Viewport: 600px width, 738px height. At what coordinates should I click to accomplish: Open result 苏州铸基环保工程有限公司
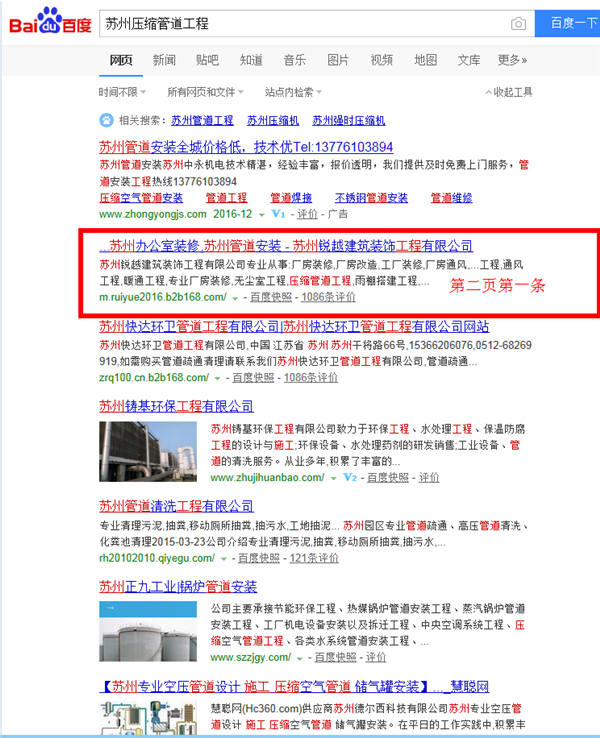[x=176, y=407]
